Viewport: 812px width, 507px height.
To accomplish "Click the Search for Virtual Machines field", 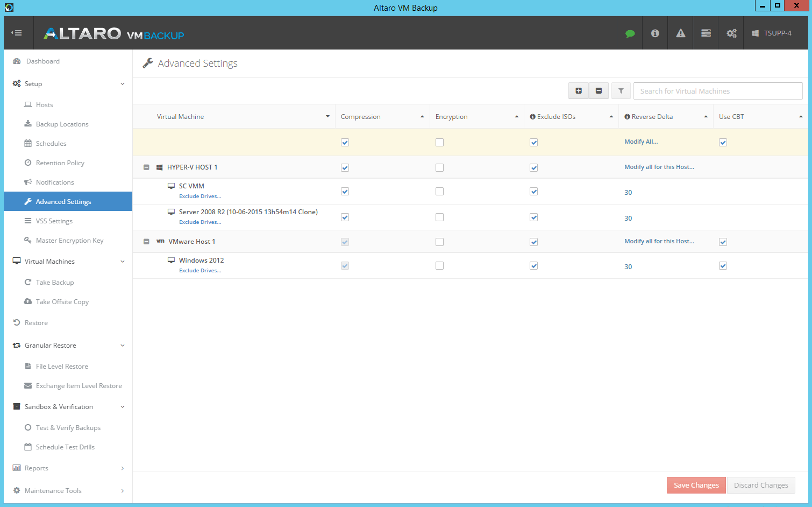I will 717,90.
